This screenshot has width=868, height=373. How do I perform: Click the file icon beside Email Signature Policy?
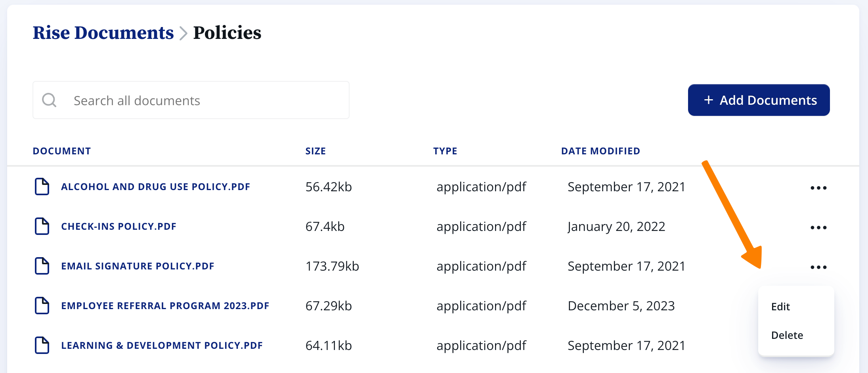click(x=42, y=266)
